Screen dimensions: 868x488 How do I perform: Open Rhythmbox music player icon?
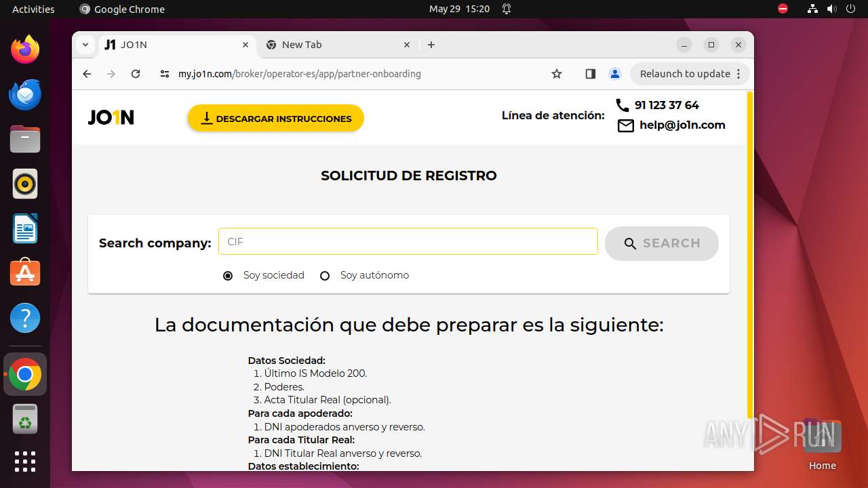coord(25,184)
